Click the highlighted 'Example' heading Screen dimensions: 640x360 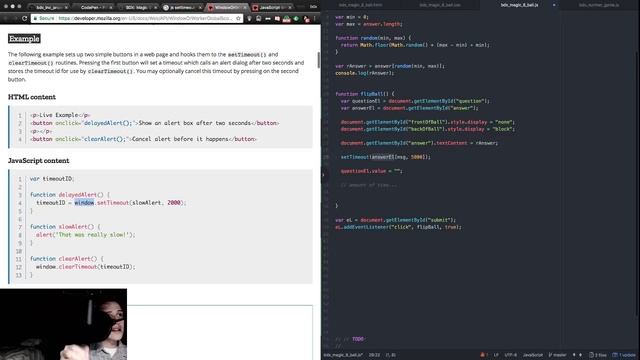coord(24,39)
